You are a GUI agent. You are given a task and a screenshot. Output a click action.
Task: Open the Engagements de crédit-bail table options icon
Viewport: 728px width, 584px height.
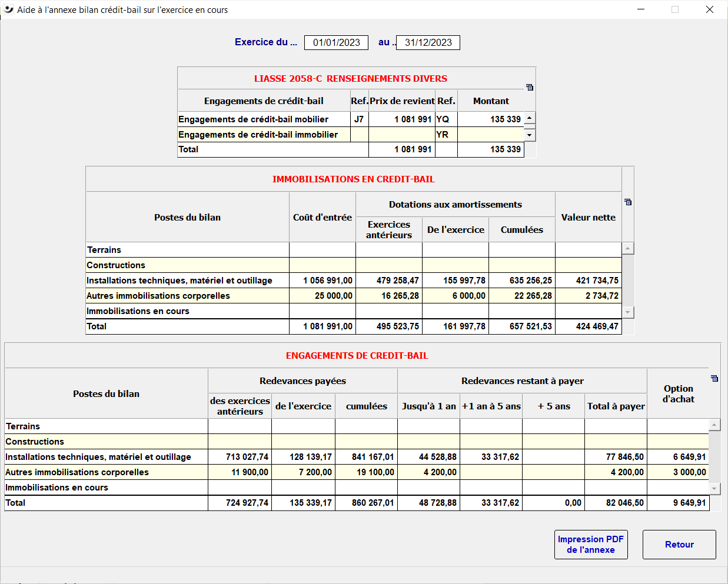pyautogui.click(x=714, y=378)
